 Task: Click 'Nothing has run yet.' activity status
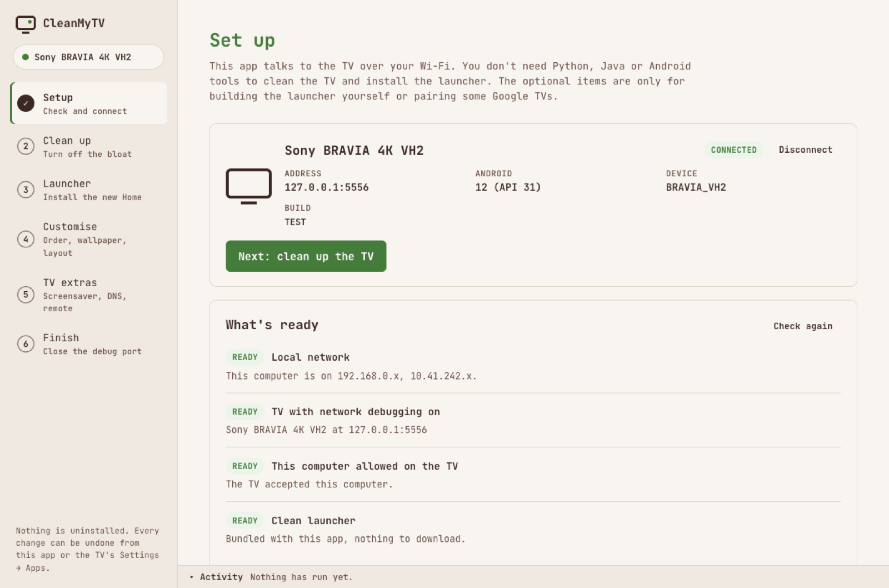(x=301, y=577)
